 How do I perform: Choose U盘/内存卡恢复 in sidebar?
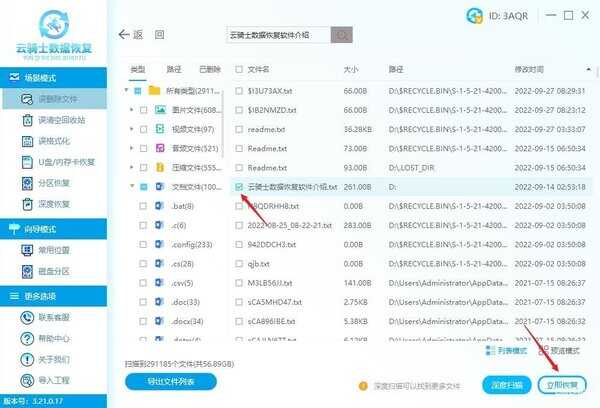point(62,164)
